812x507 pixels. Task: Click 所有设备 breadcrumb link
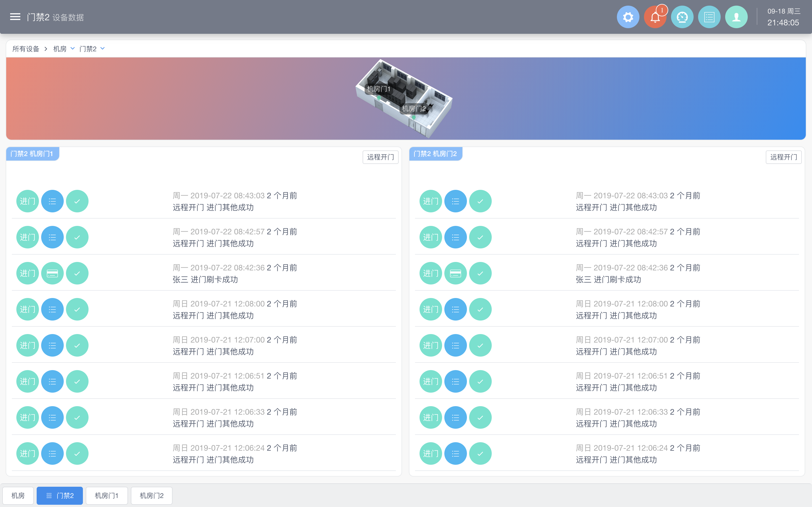(26, 49)
